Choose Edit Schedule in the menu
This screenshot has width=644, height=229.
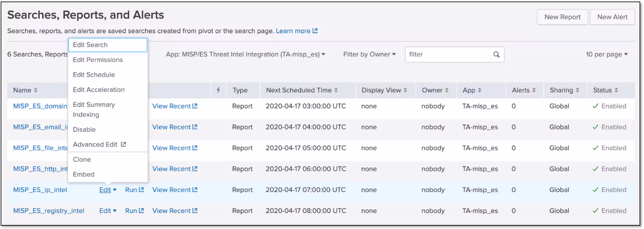94,75
